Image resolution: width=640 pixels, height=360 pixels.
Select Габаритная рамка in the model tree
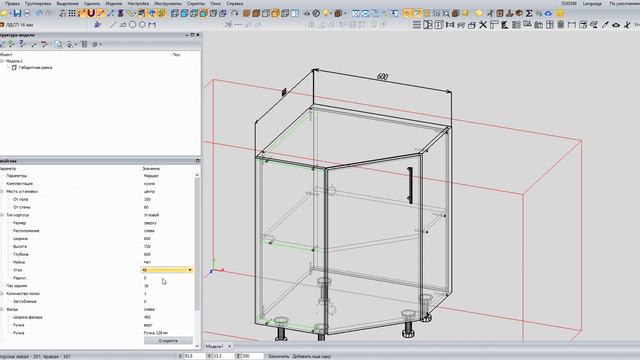tap(35, 67)
